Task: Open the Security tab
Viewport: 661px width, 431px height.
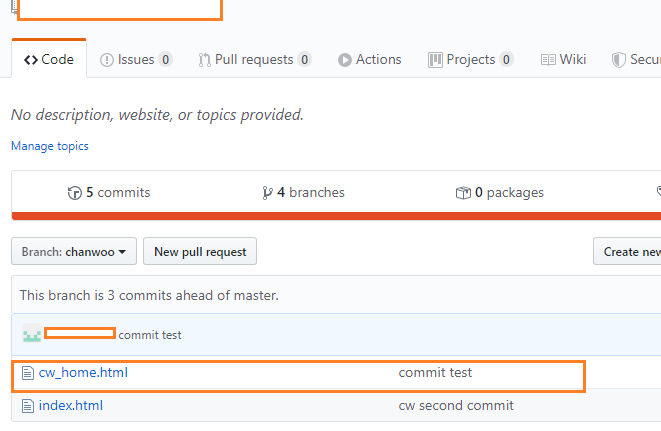Action: pos(636,59)
